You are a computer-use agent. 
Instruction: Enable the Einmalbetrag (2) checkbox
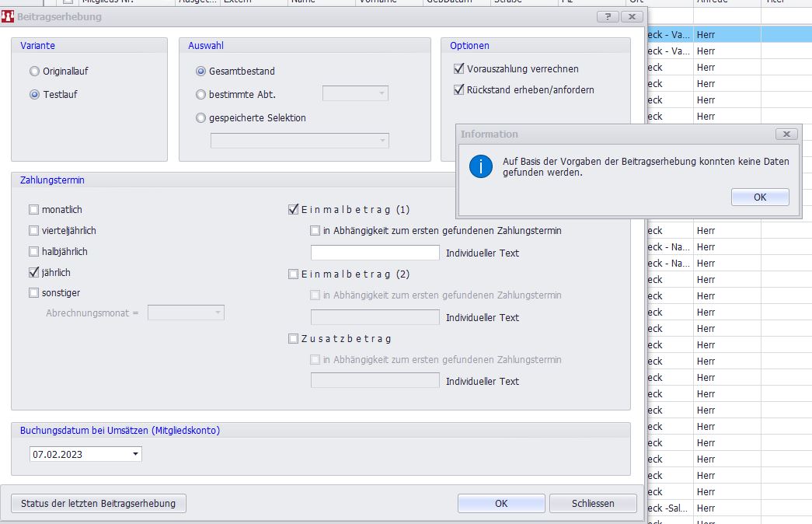293,274
